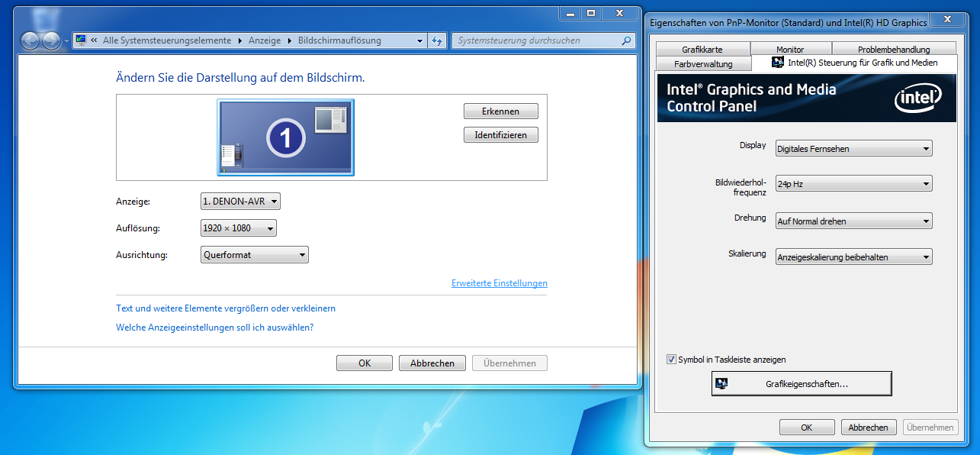Switch to Grafikkarte tab
The width and height of the screenshot is (980, 455).
702,50
